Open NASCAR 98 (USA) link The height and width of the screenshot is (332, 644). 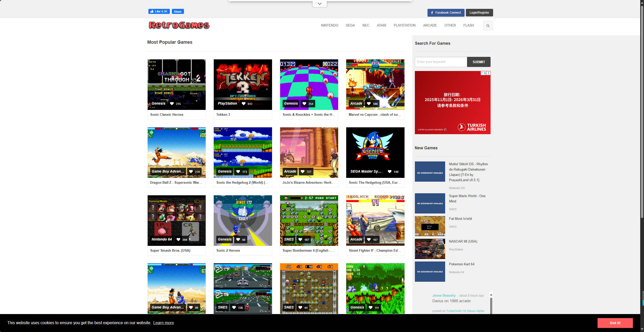click(463, 242)
